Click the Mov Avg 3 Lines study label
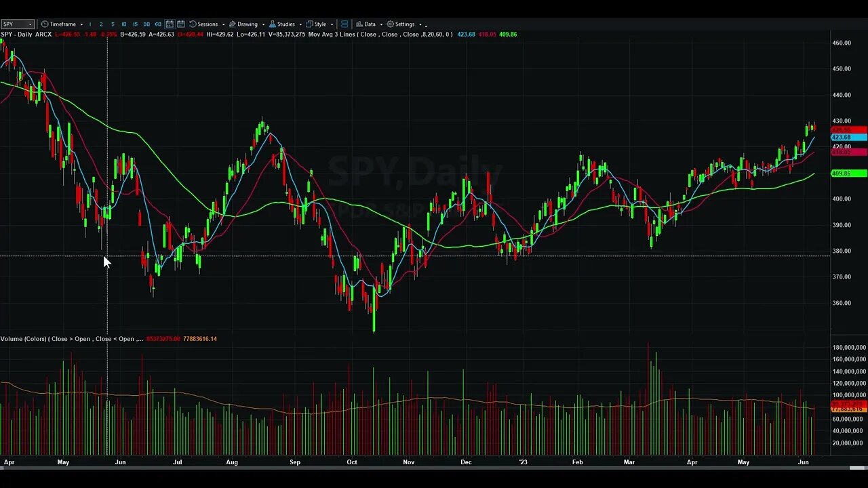 click(333, 34)
